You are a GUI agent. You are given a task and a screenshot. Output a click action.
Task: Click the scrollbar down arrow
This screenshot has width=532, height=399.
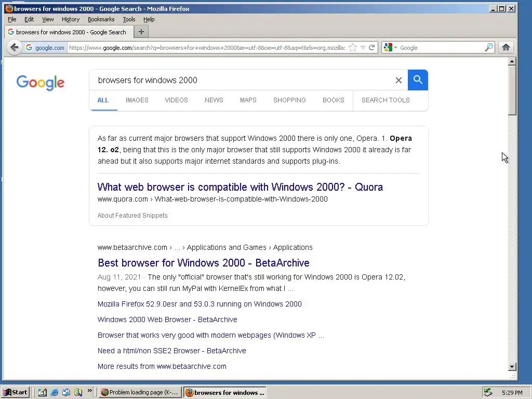point(512,366)
